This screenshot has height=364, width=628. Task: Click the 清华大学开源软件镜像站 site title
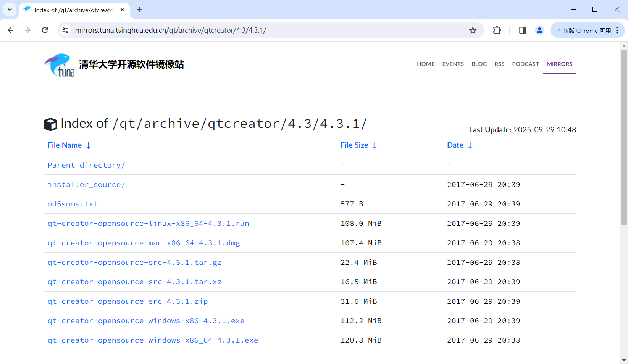(x=131, y=64)
